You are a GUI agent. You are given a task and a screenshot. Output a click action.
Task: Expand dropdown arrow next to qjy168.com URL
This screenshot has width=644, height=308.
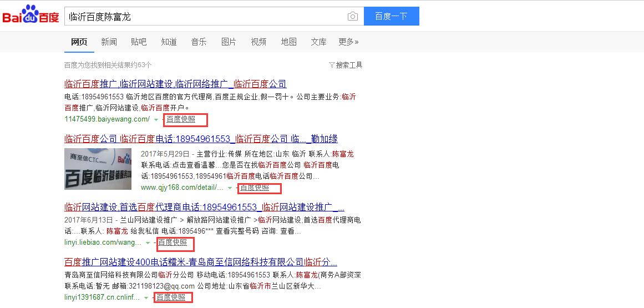point(230,188)
